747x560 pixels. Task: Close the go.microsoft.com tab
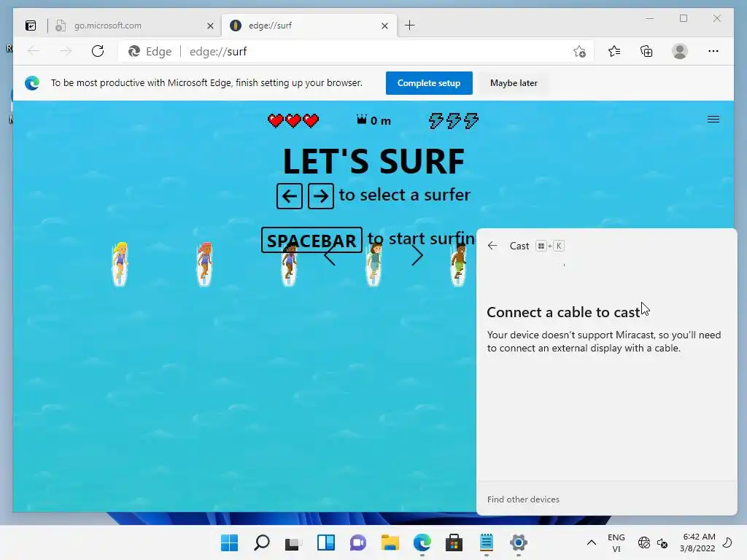coord(210,26)
